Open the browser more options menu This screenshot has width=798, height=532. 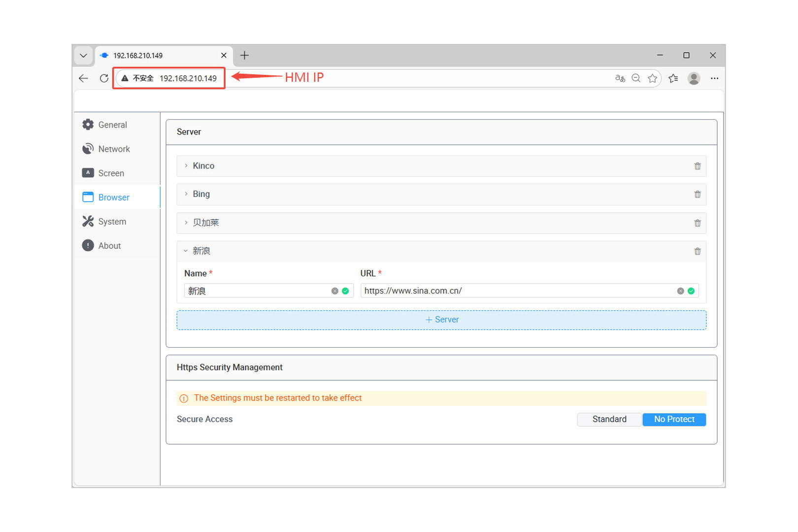pyautogui.click(x=714, y=78)
